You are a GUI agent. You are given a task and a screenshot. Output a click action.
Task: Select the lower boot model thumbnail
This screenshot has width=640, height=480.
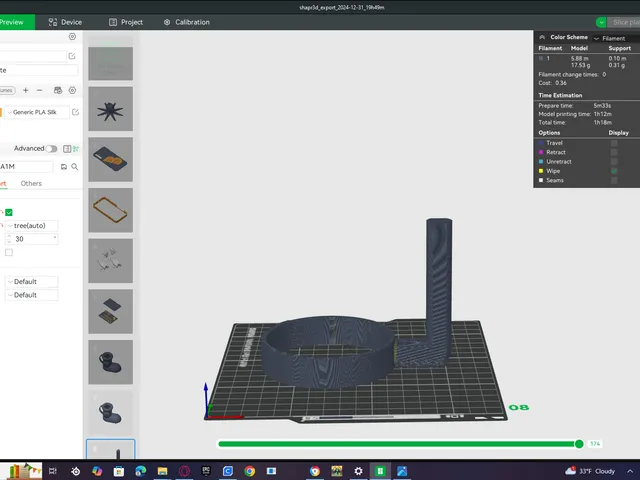click(111, 413)
